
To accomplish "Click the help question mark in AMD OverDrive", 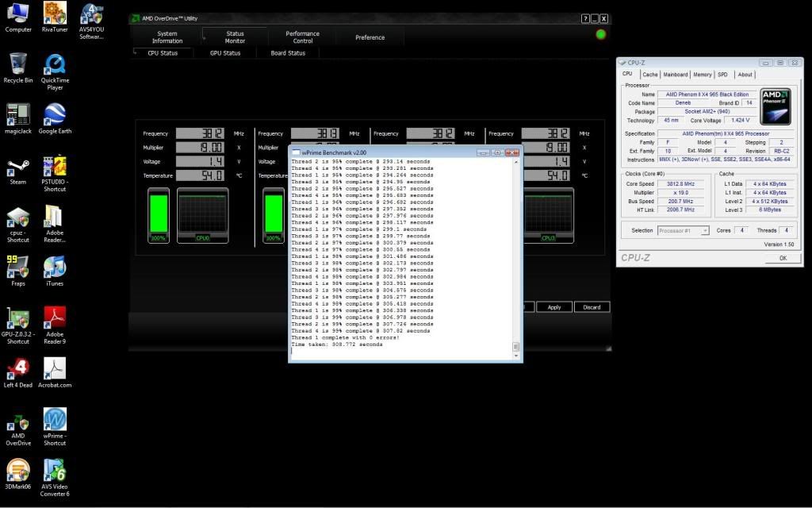I will (585, 19).
